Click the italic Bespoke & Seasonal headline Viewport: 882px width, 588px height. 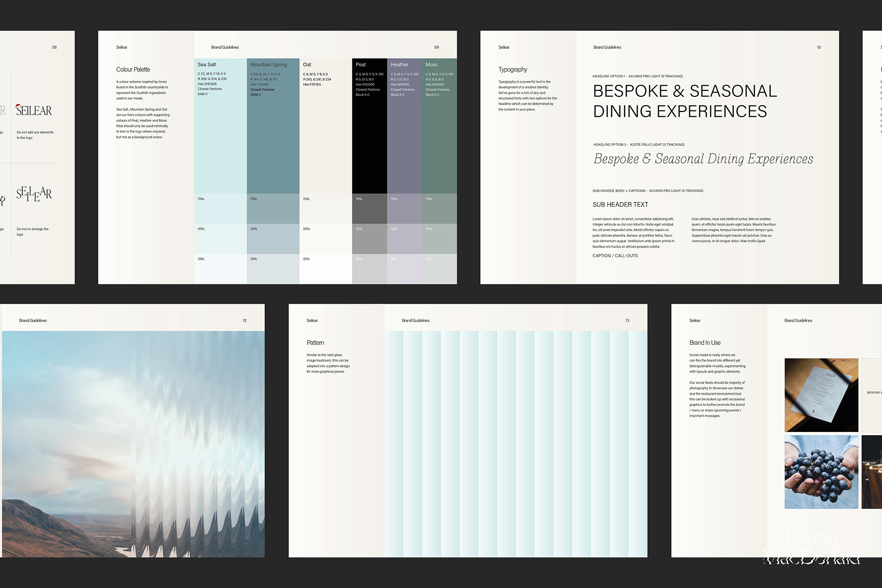(x=703, y=159)
